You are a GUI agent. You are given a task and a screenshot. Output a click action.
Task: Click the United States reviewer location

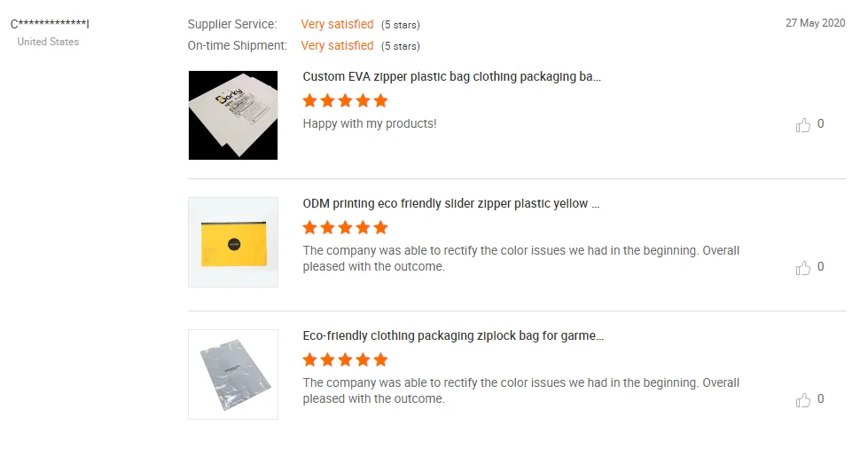pos(48,42)
